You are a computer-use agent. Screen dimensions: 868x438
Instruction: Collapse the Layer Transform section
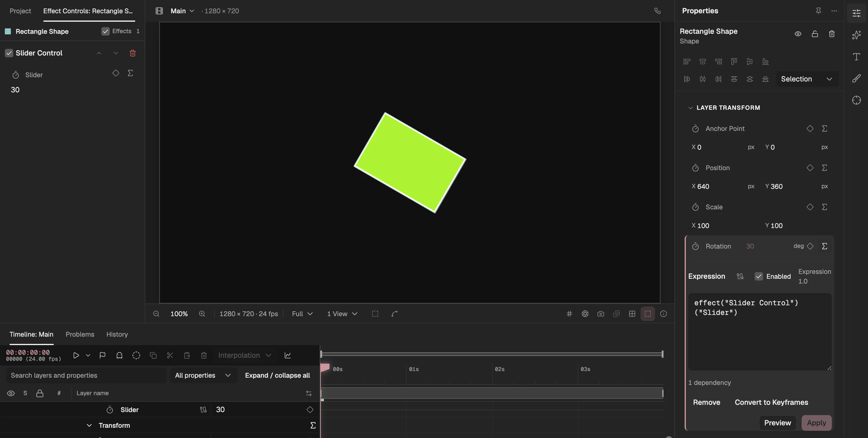pyautogui.click(x=690, y=108)
